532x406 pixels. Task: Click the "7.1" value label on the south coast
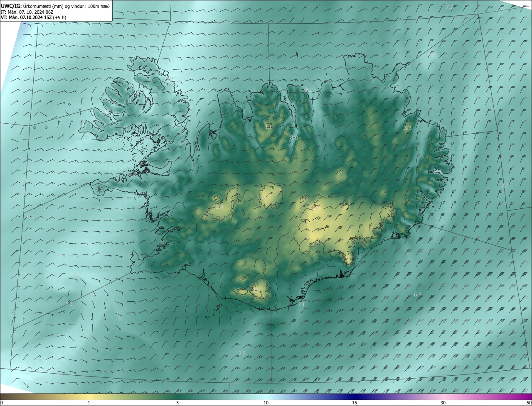coord(301,305)
